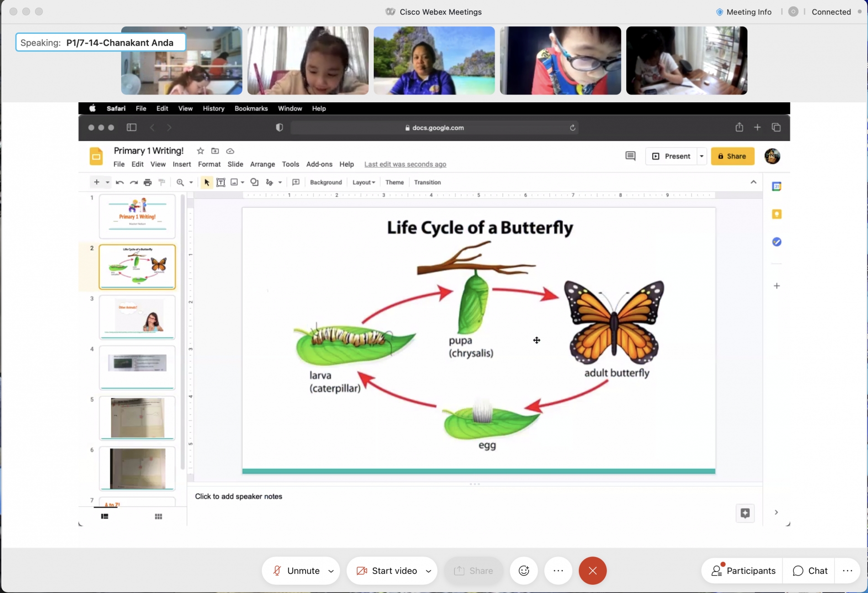Screen dimensions: 868x593
Task: Click the Transition toolbar button
Action: (x=428, y=182)
